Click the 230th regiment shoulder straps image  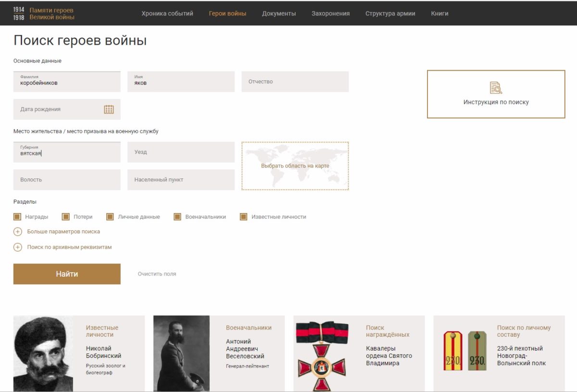464,351
